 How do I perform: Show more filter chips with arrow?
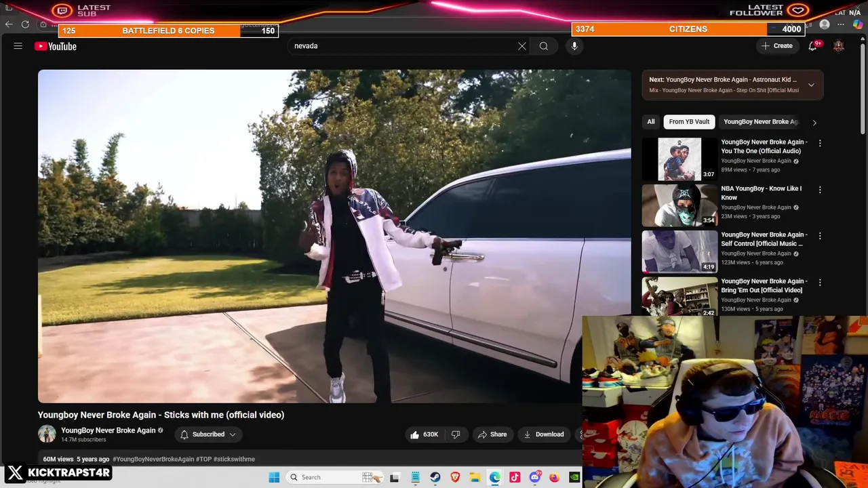click(x=814, y=123)
